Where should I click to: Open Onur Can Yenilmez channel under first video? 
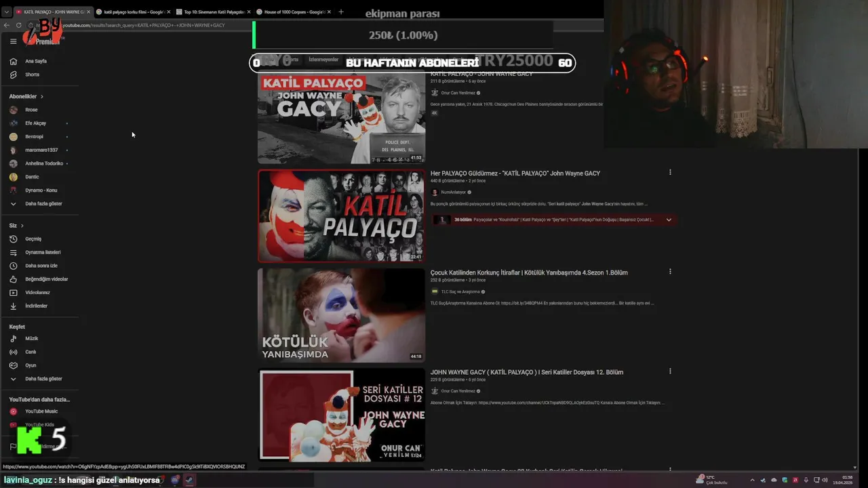(458, 93)
